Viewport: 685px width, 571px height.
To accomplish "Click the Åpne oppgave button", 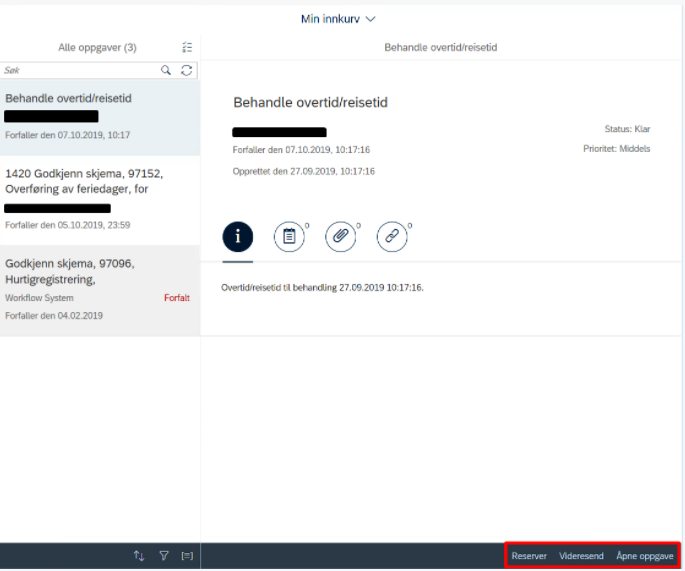I will click(645, 556).
